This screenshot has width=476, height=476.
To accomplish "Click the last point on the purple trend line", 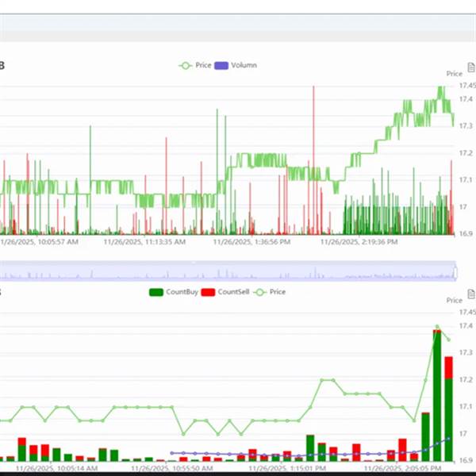I will 449,439.
